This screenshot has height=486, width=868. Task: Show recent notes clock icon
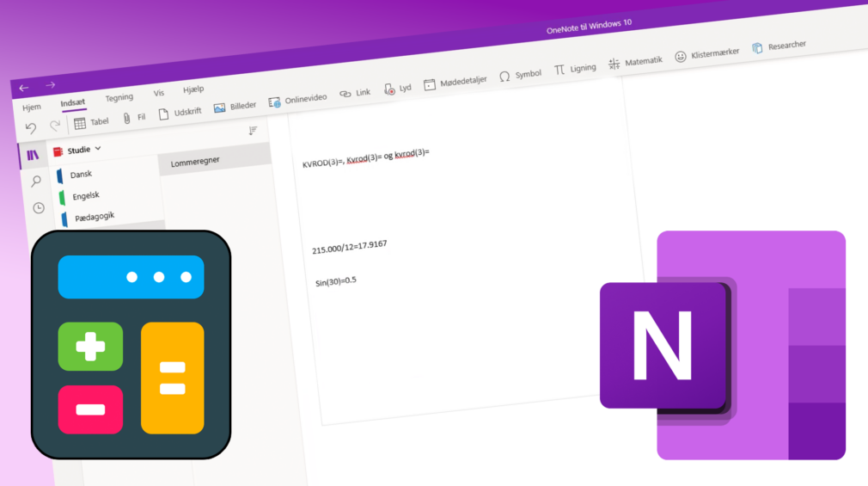[x=38, y=208]
